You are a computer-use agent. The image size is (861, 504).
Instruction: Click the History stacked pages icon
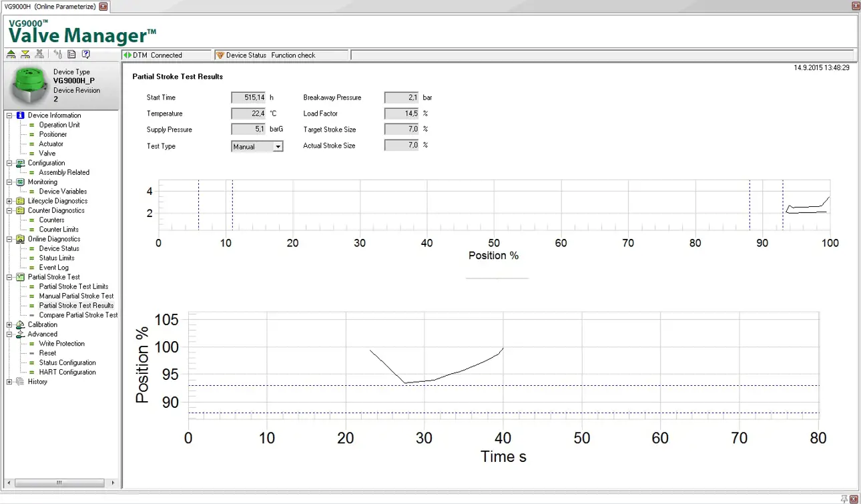21,382
